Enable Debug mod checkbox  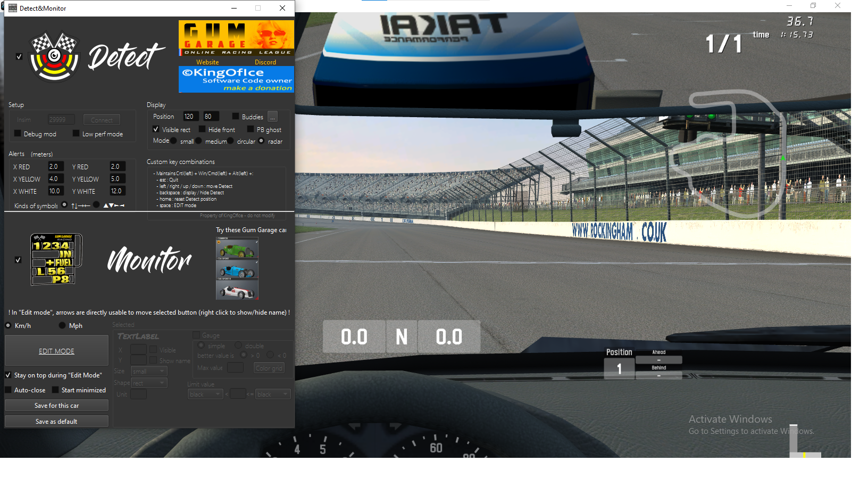point(18,134)
